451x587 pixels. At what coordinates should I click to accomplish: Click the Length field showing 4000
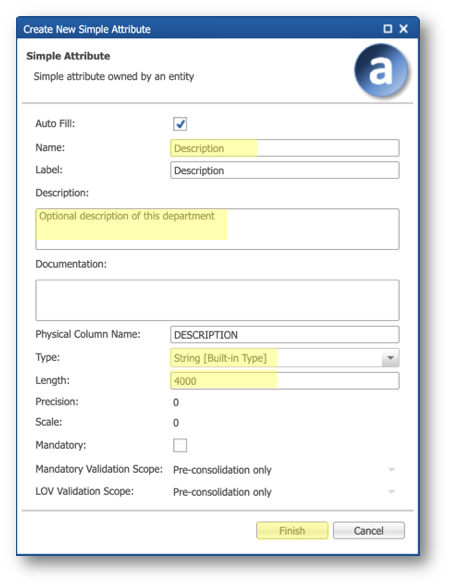point(285,381)
